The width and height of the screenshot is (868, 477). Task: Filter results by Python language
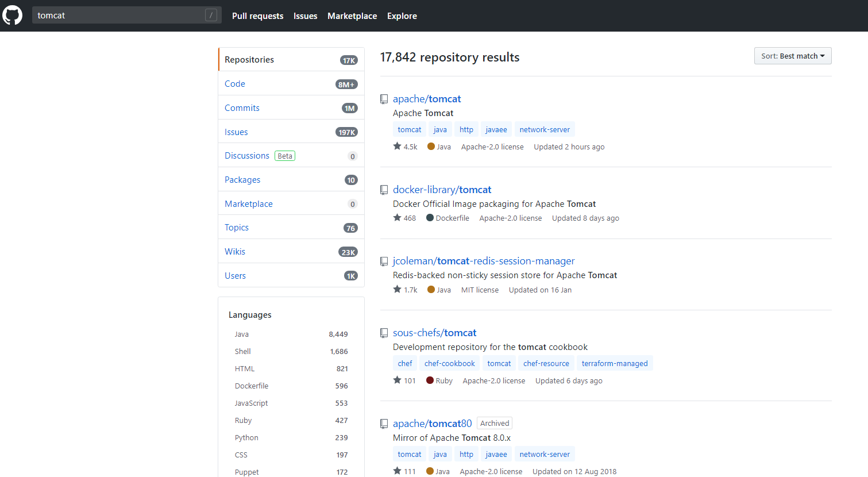pyautogui.click(x=291, y=438)
